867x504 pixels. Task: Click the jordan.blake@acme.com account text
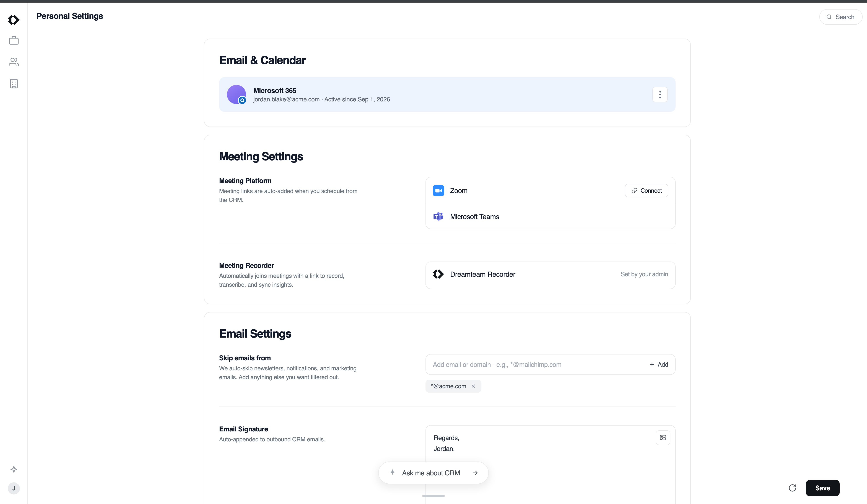click(286, 99)
